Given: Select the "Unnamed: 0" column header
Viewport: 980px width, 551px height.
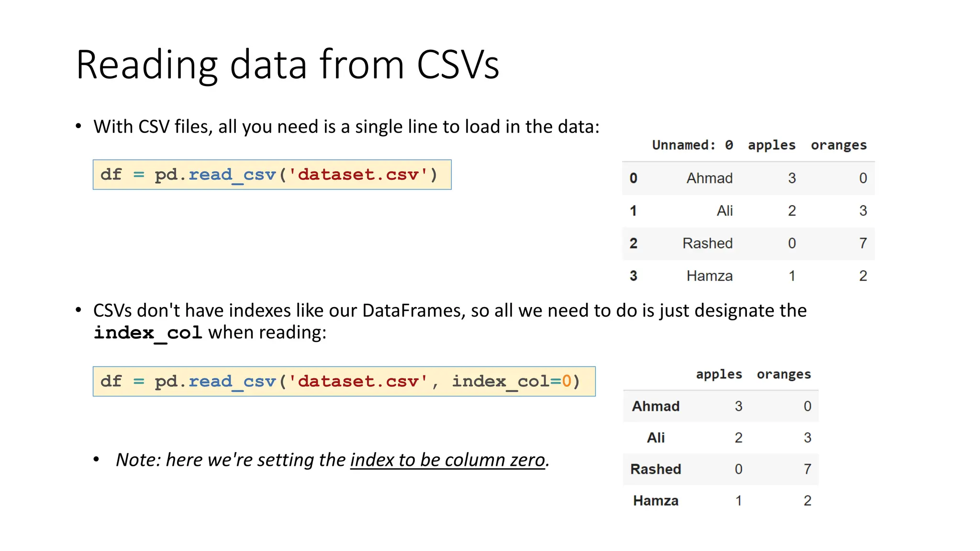Looking at the screenshot, I should 692,145.
